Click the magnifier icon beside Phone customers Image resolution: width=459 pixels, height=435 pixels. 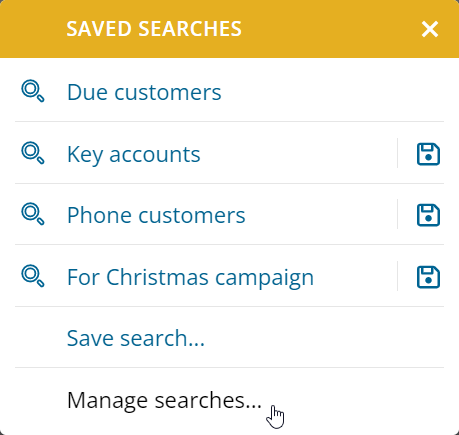pos(33,214)
